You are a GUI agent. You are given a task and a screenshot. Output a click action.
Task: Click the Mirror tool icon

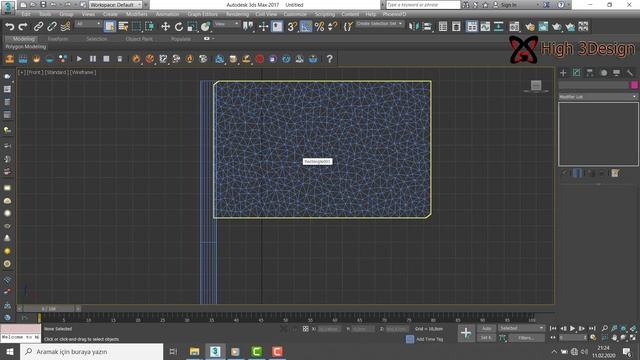point(413,27)
